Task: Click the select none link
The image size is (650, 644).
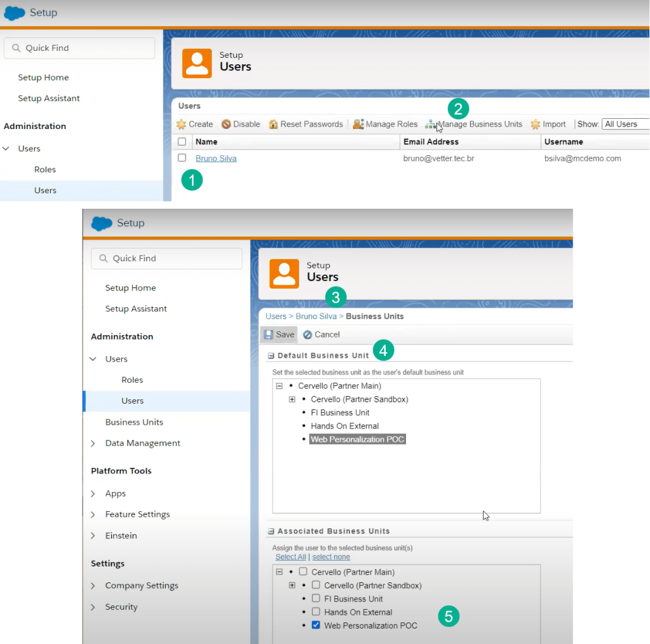Action: coord(331,557)
